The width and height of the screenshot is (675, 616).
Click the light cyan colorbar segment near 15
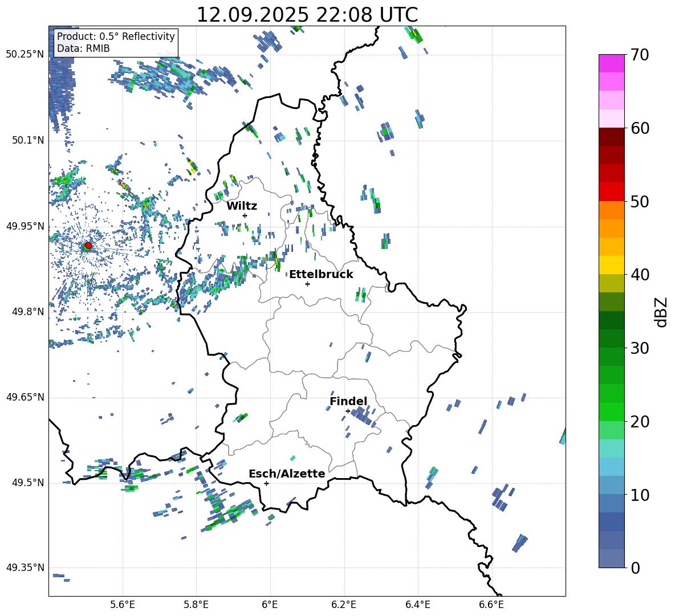coord(611,448)
